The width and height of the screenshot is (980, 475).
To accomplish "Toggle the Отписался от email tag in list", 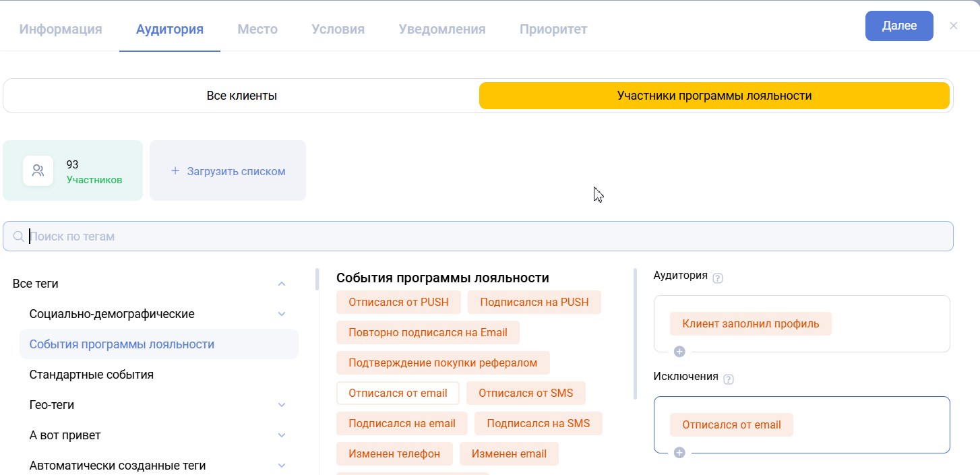I will (398, 393).
